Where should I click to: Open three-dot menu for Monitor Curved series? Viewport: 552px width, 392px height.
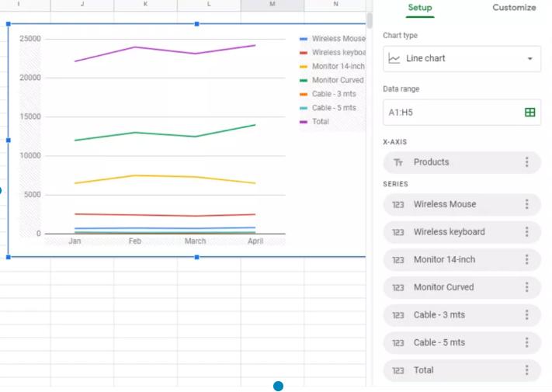coord(526,287)
